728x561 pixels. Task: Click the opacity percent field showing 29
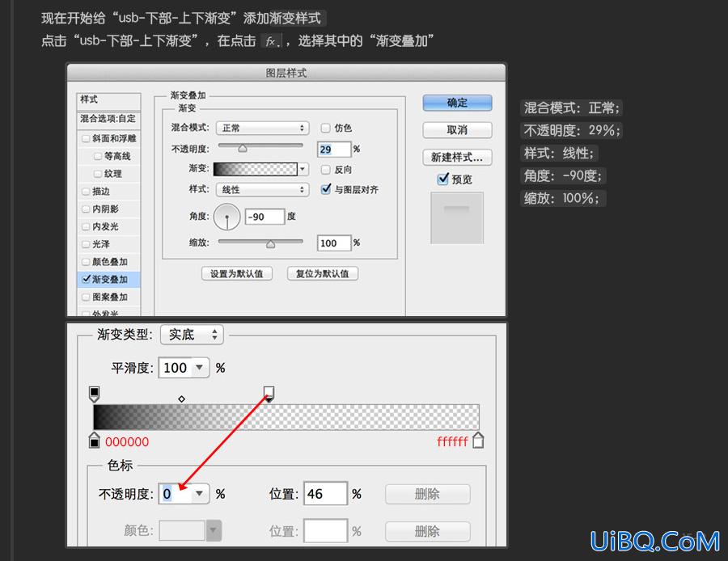pyautogui.click(x=334, y=149)
